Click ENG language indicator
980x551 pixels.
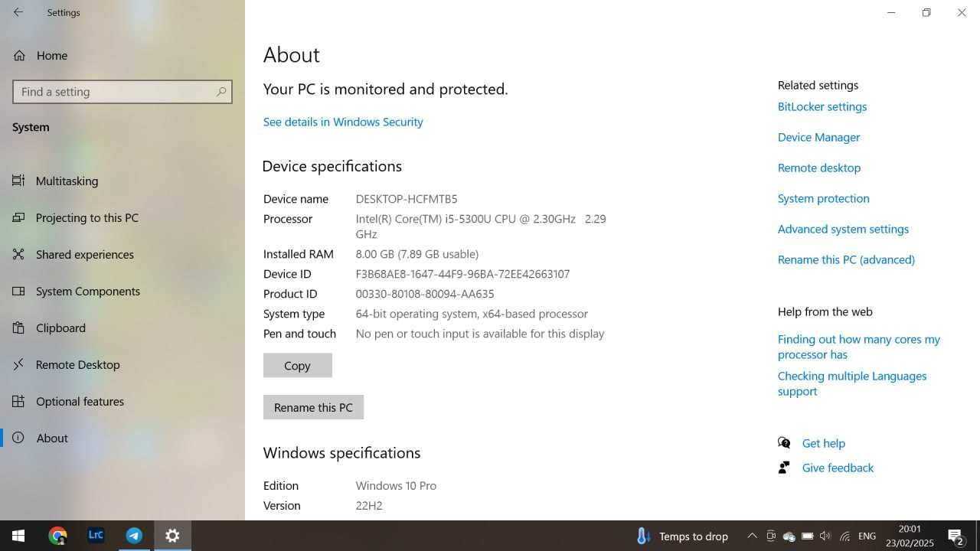click(867, 536)
